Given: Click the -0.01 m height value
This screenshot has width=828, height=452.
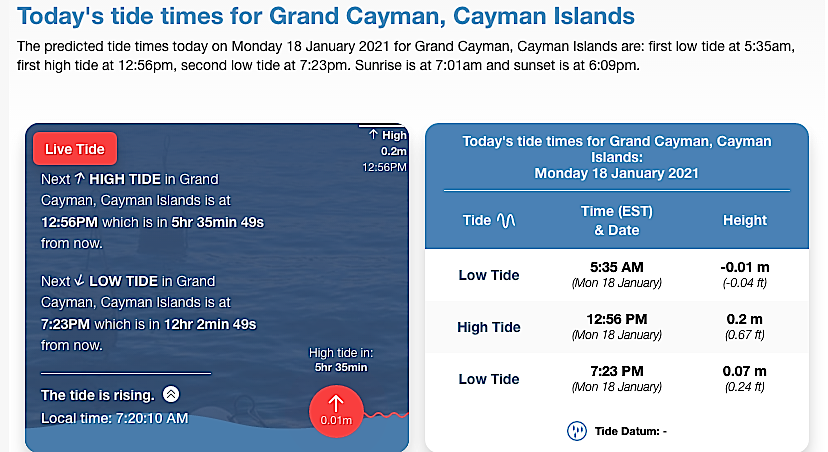Looking at the screenshot, I should (x=744, y=268).
